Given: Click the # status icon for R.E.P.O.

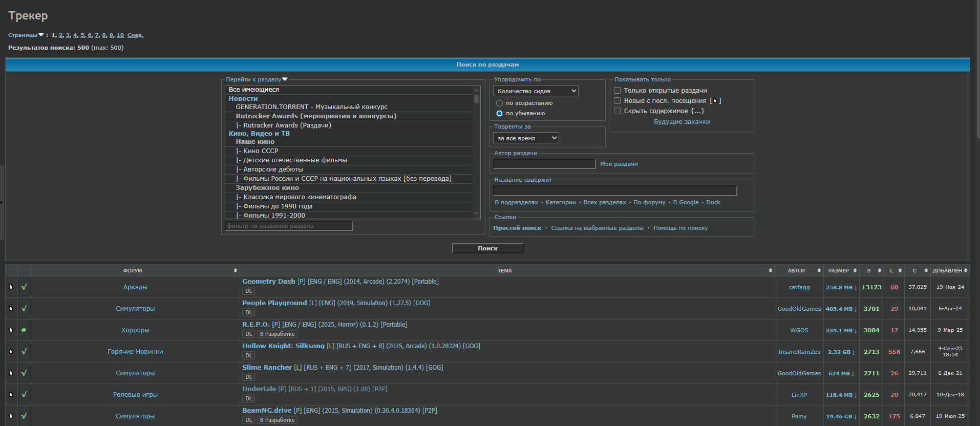Looking at the screenshot, I should point(24,330).
